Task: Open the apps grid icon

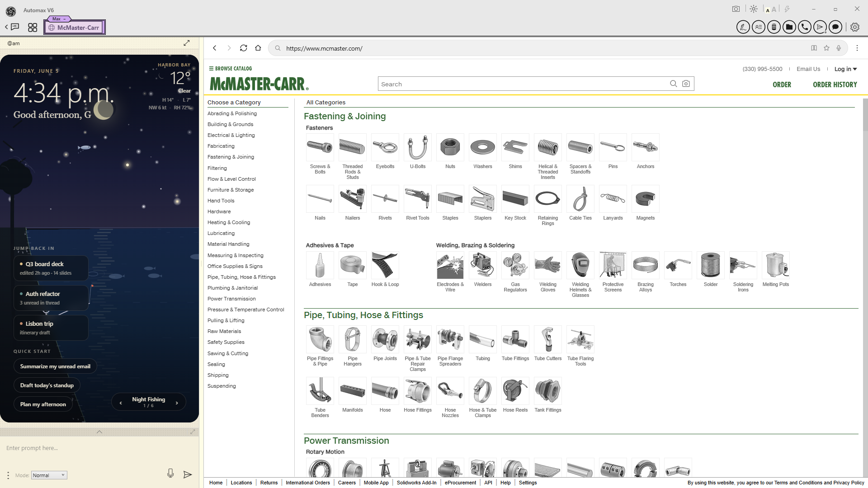Action: (x=33, y=28)
